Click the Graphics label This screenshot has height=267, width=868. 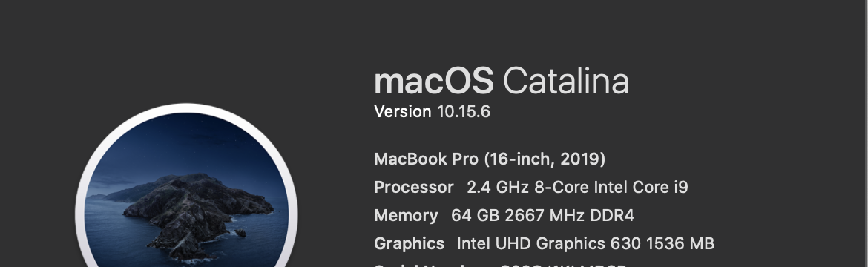[409, 244]
